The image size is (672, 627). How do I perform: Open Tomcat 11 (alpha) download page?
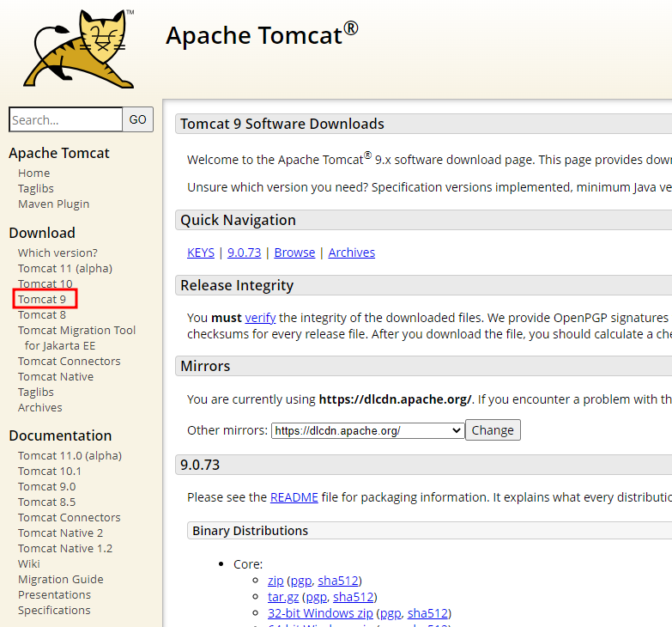pos(64,269)
